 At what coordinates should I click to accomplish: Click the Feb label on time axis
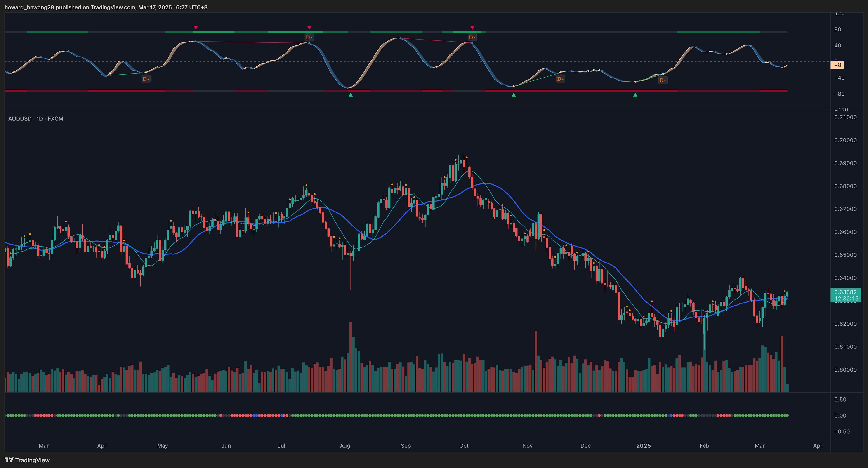704,446
